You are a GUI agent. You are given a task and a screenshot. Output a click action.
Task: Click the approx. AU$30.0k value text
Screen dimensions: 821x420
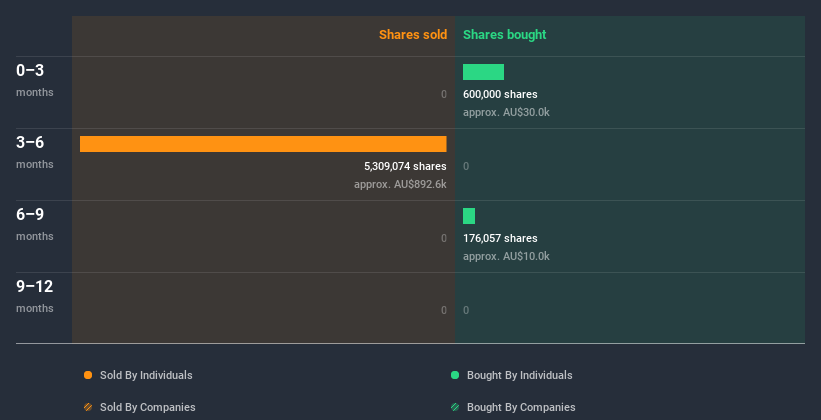[506, 112]
